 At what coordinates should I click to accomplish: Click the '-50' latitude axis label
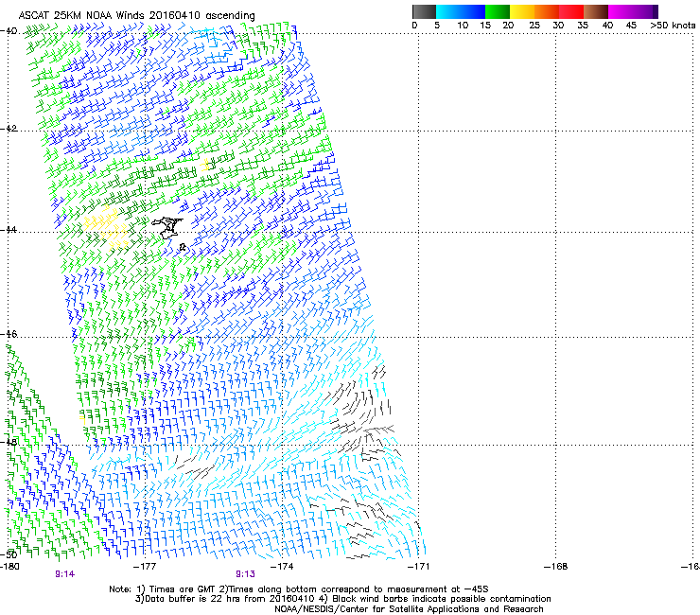[9, 554]
